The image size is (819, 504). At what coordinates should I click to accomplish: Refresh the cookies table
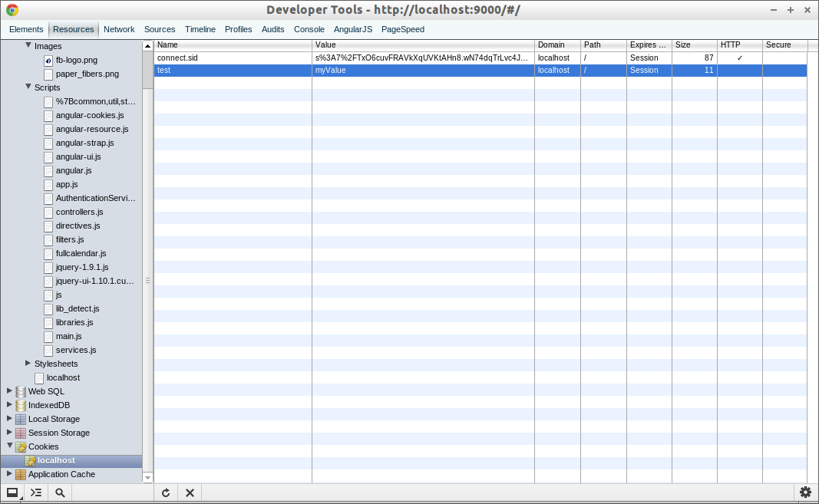tap(166, 492)
